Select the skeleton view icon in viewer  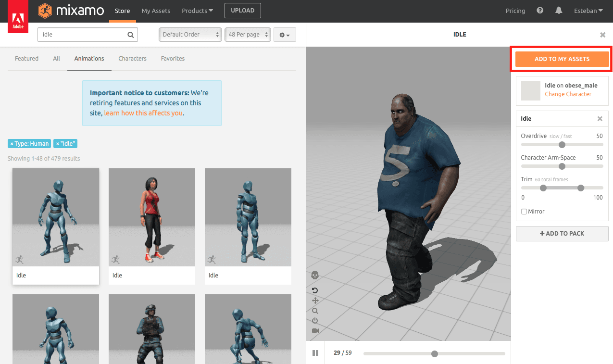tap(314, 274)
